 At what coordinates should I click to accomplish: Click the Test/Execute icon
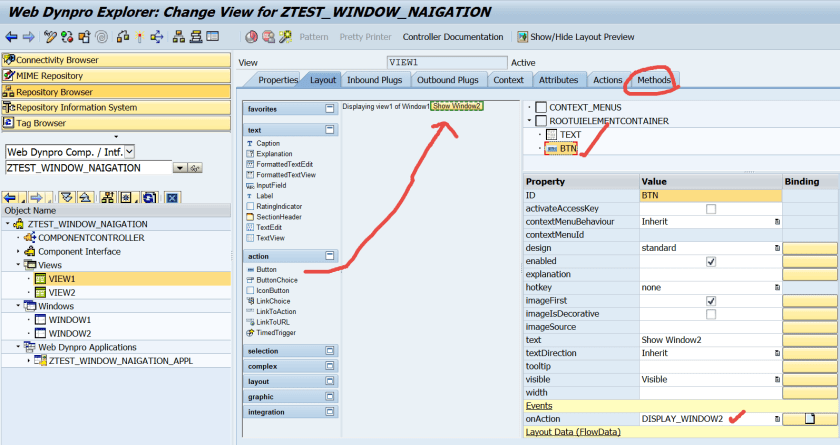tap(156, 37)
